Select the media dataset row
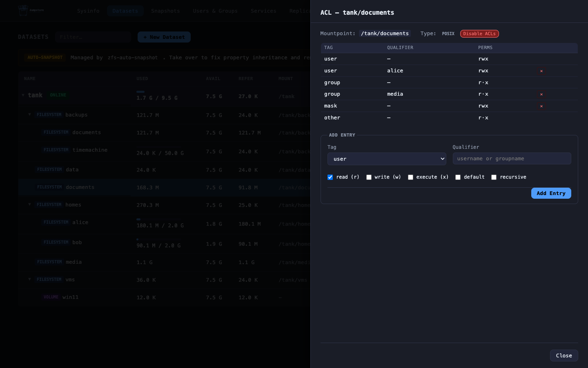The image size is (588, 368). (x=164, y=262)
